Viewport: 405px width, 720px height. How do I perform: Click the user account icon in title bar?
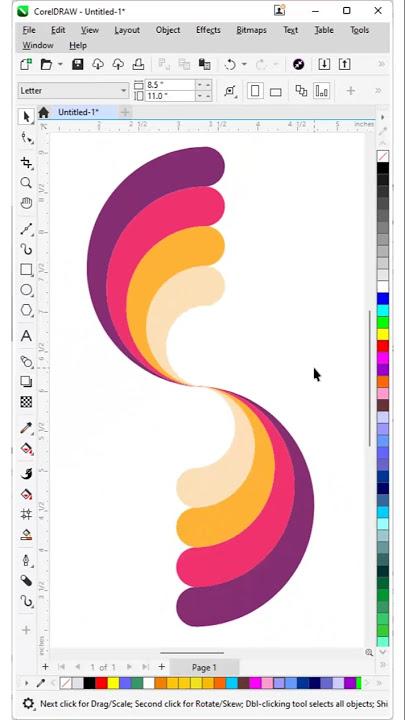(279, 10)
